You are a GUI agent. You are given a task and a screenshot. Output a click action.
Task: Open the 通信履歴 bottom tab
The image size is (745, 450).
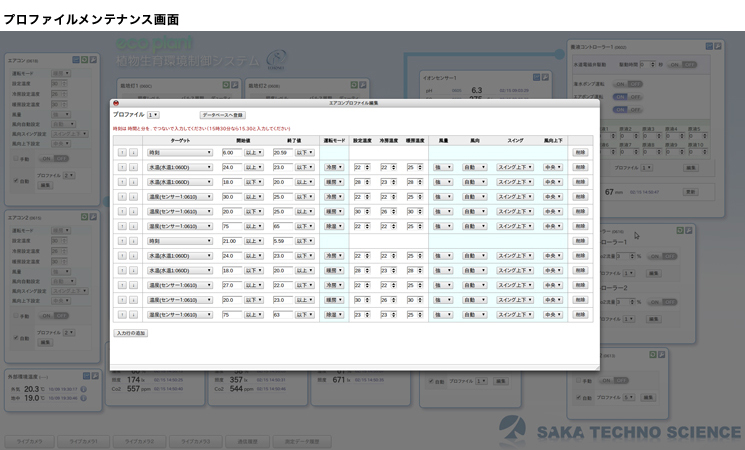[248, 441]
